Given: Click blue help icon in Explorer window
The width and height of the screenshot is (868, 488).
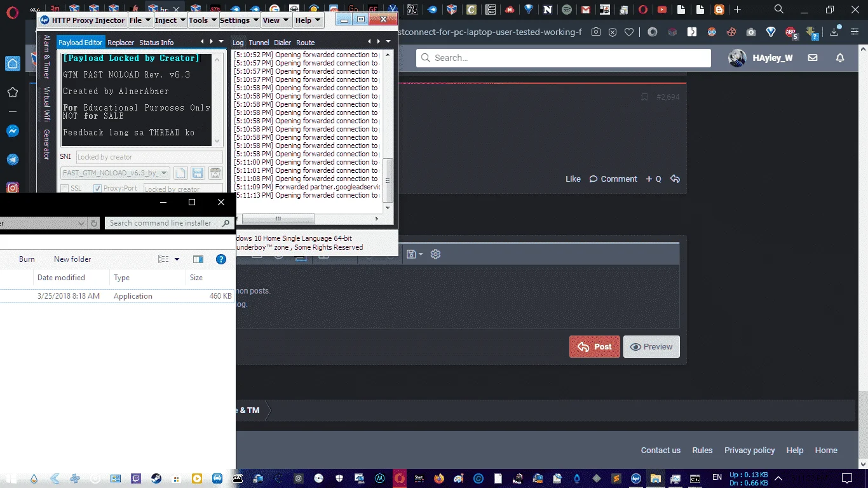Looking at the screenshot, I should point(221,259).
